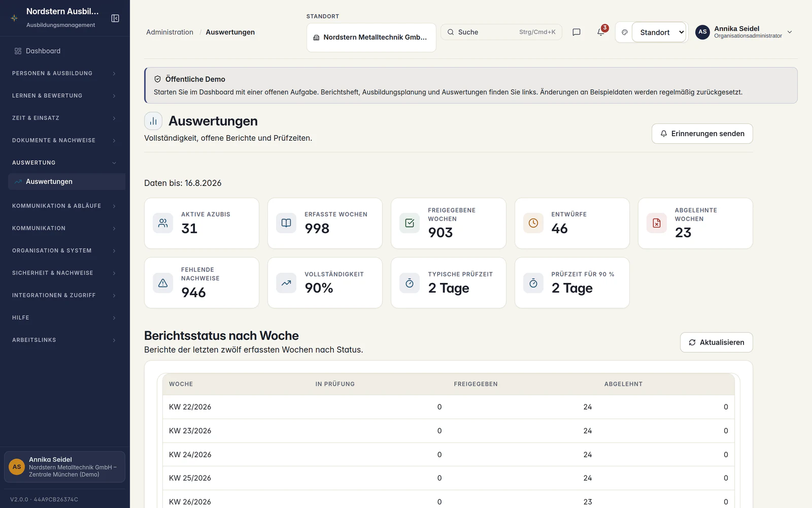The width and height of the screenshot is (812, 508).
Task: Select Auswertungen in the sidebar
Action: coord(66,181)
